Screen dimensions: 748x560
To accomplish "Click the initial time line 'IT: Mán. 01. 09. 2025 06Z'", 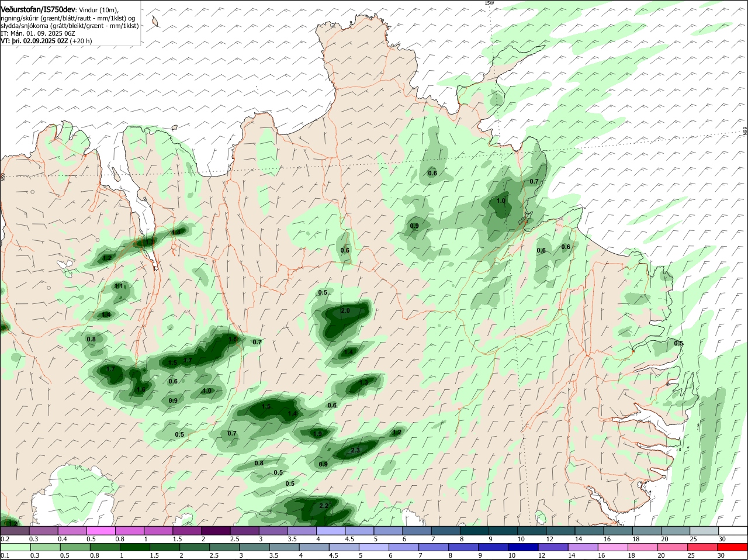I will [39, 33].
